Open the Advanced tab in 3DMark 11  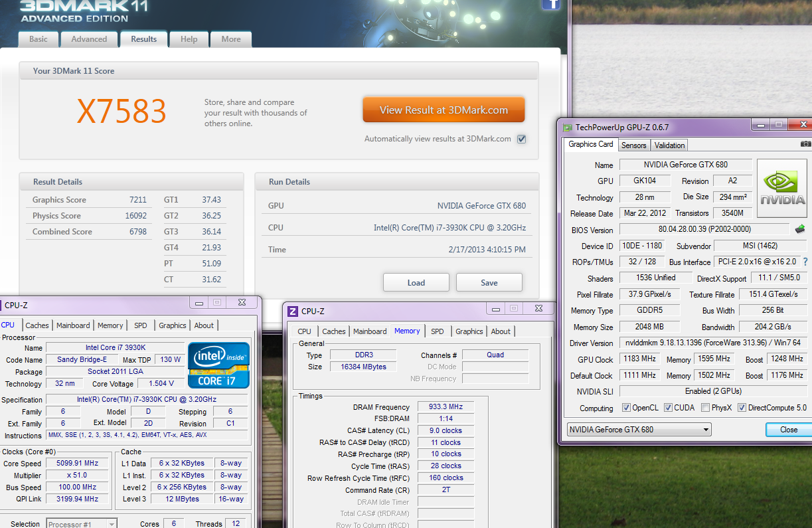pos(89,39)
